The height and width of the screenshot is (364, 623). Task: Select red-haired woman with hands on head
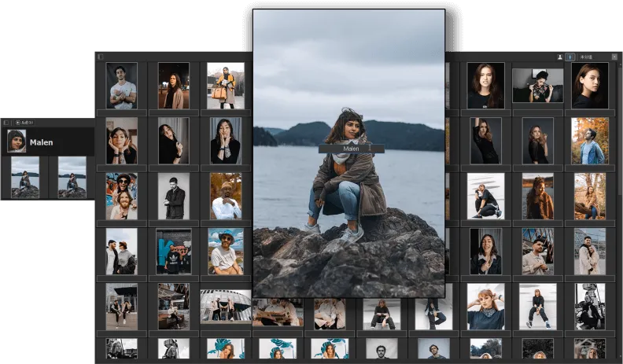pos(485,307)
